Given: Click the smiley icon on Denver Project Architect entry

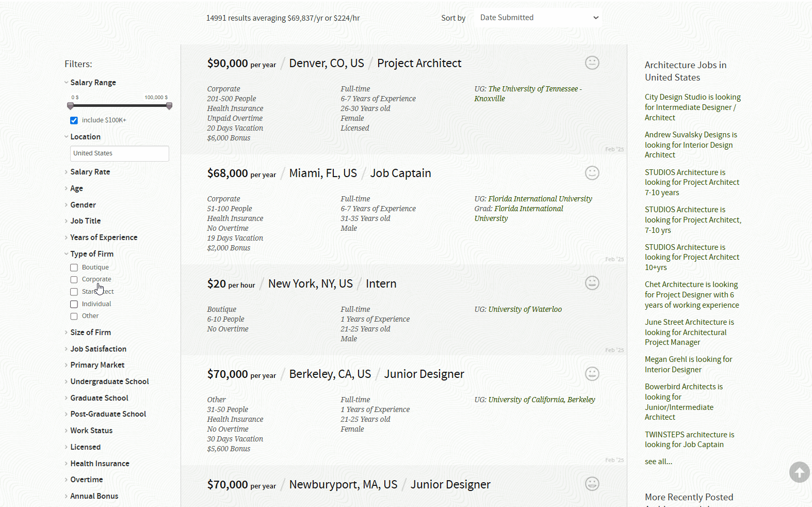Looking at the screenshot, I should coord(592,63).
